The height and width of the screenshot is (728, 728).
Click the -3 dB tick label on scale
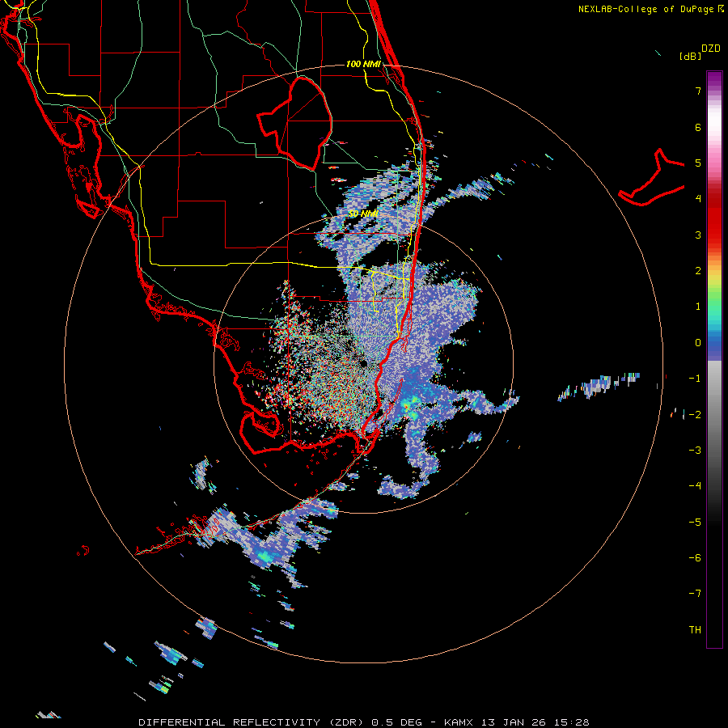(695, 451)
